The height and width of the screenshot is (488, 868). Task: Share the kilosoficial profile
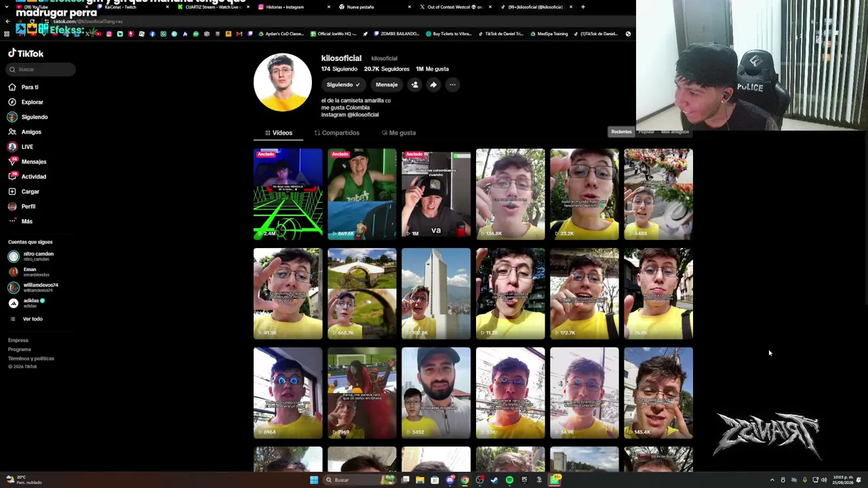pos(433,85)
